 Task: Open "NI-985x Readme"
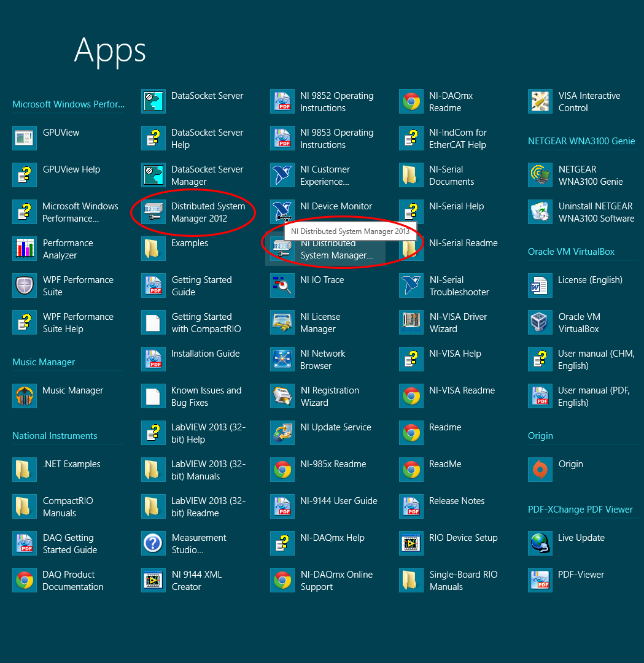click(x=319, y=470)
